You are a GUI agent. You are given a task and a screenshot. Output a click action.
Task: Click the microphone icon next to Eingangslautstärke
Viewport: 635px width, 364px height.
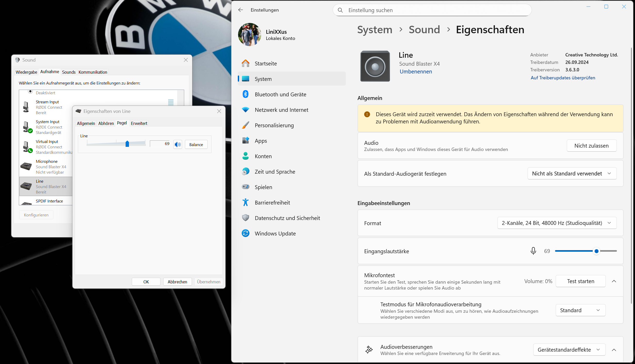(533, 251)
